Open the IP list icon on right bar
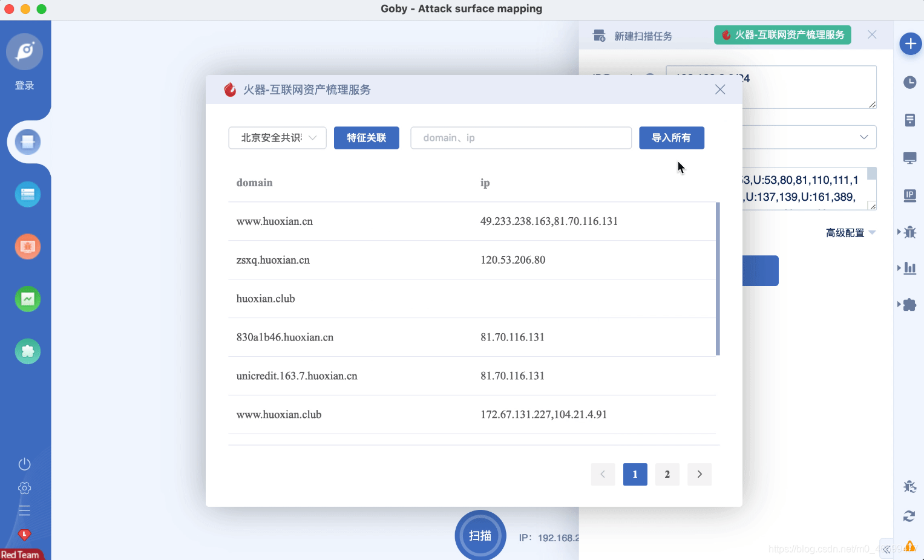Image resolution: width=924 pixels, height=560 pixels. 910,195
